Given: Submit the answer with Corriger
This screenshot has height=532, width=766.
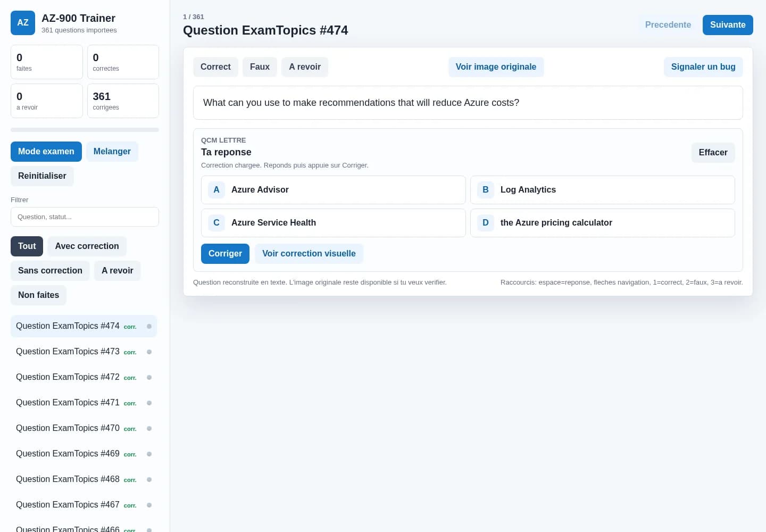Looking at the screenshot, I should click(x=225, y=254).
